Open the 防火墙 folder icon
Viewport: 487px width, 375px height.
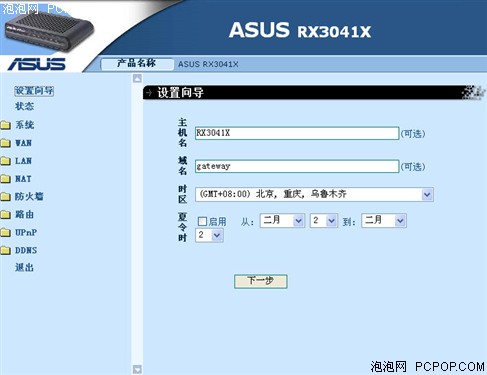5,197
